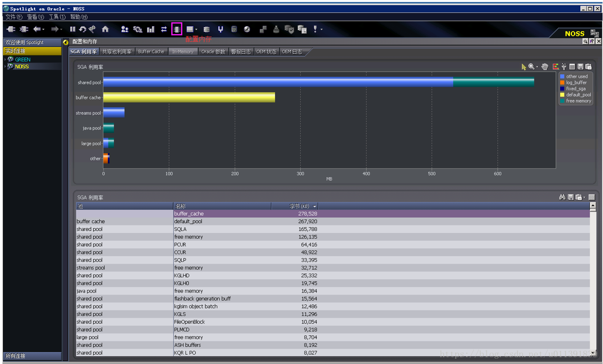Select the buffer_cache 278,528 row
The image size is (603, 364).
click(x=333, y=214)
